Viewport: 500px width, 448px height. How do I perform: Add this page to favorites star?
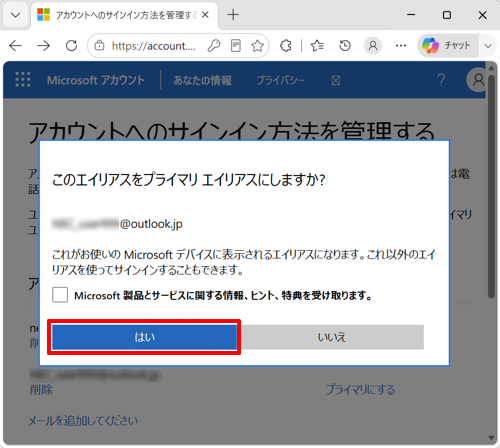(x=257, y=46)
